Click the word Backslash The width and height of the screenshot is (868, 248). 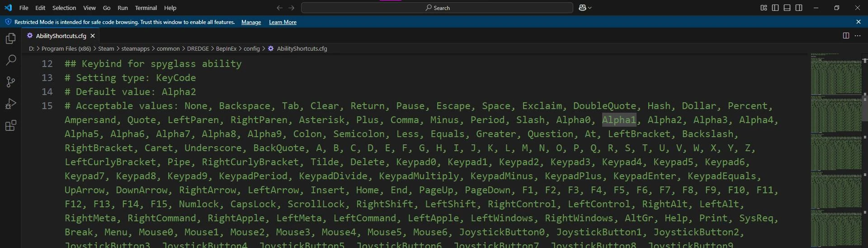(708, 134)
